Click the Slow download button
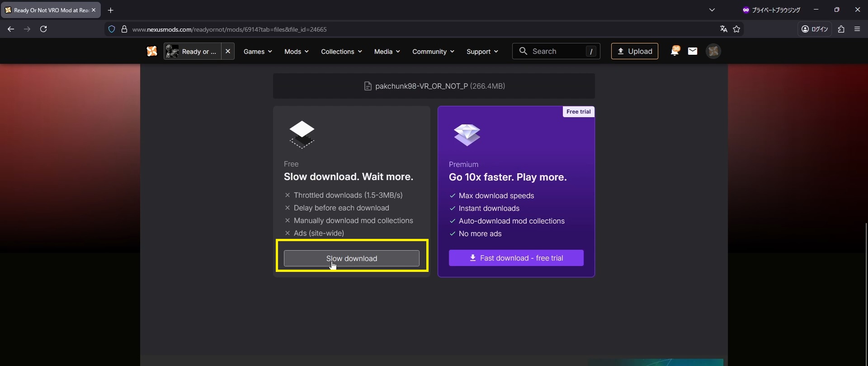 [x=351, y=258]
